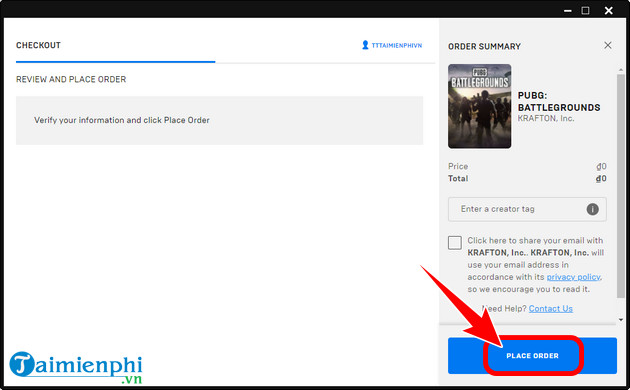
Task: Click the TTTAIMIENPHIVN account name
Action: pos(397,45)
